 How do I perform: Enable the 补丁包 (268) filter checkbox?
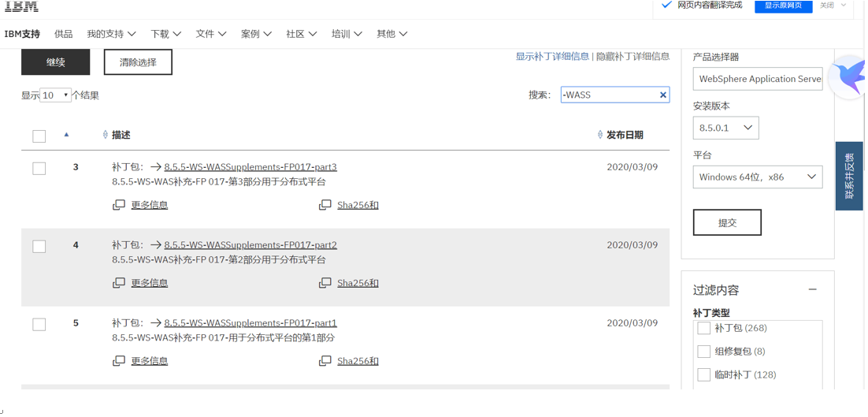pos(703,329)
